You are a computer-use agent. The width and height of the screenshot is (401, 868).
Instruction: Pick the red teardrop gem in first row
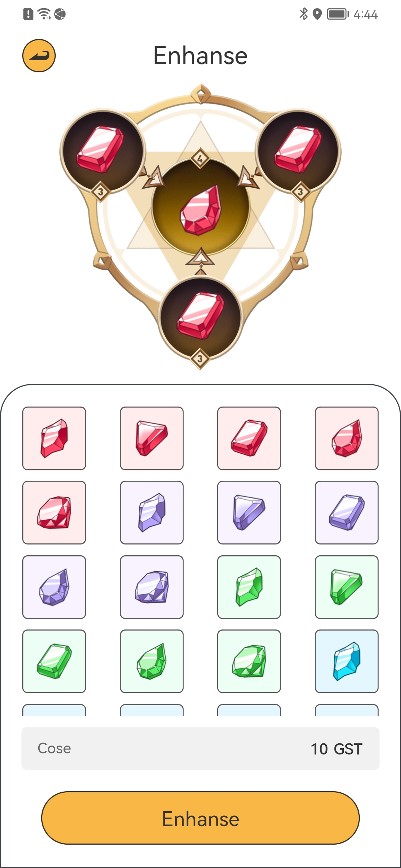347,438
